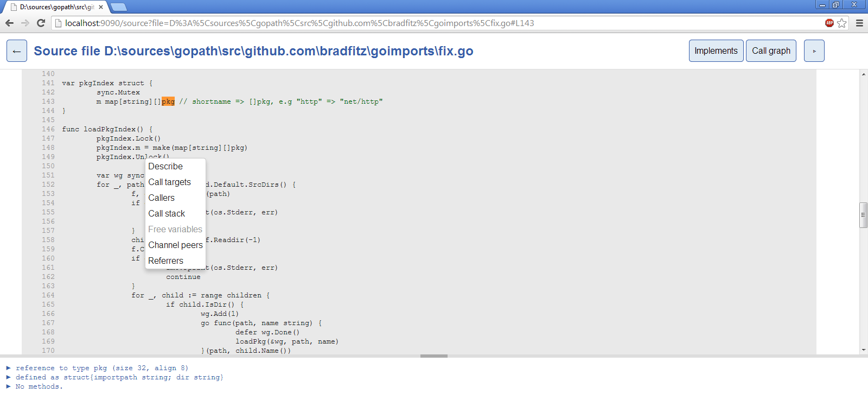Screen dimensions: 868x419
Task: Open a new browser tab
Action: coord(118,7)
